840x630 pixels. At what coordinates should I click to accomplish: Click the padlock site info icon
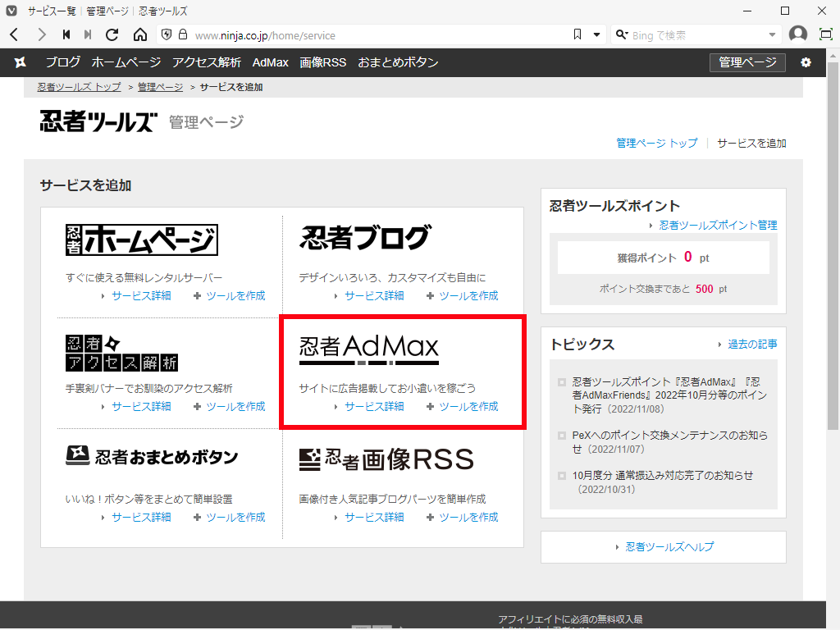(x=183, y=34)
